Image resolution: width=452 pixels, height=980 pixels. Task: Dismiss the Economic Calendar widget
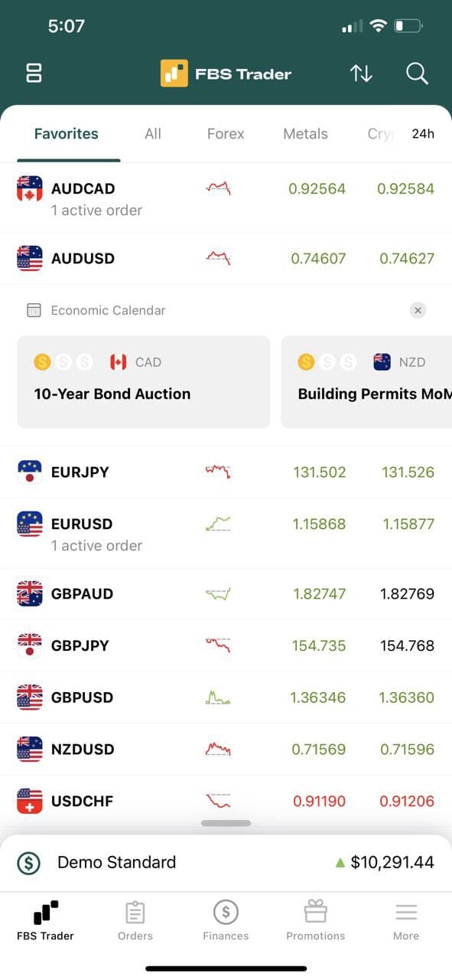coord(418,310)
